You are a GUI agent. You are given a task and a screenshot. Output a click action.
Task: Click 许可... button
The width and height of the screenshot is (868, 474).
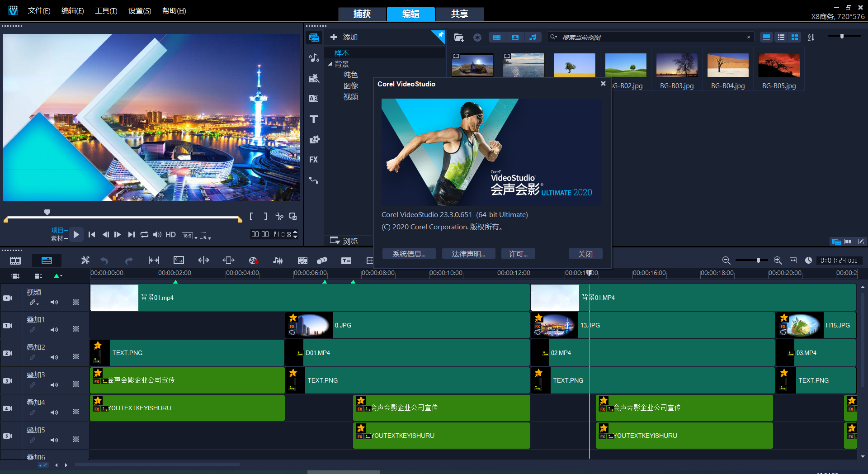tap(518, 254)
